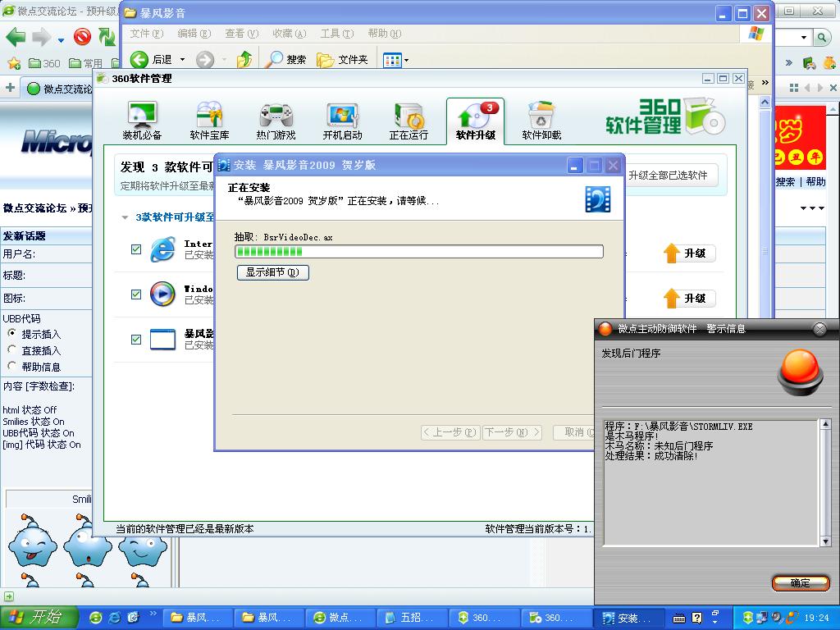Collapse the 3款软件可升级 group
This screenshot has height=630, width=840.
[125, 217]
